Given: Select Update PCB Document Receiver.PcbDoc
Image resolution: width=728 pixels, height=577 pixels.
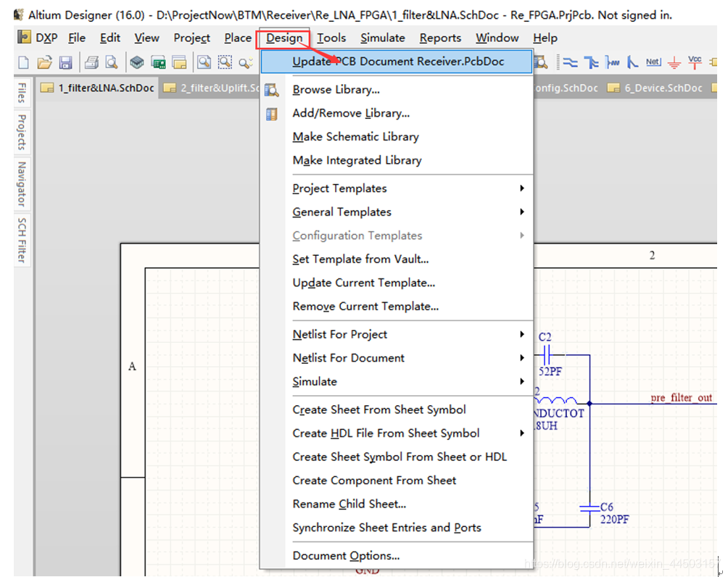Looking at the screenshot, I should pos(397,62).
